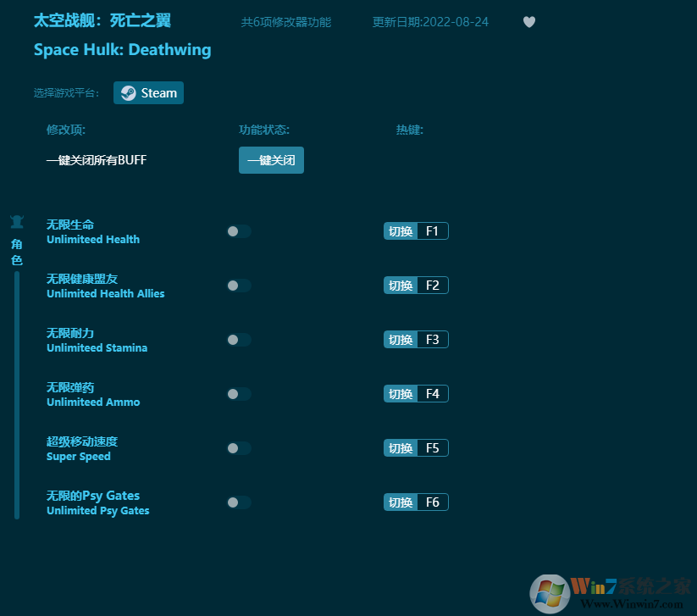Click the F4 hotkey field

[x=433, y=394]
